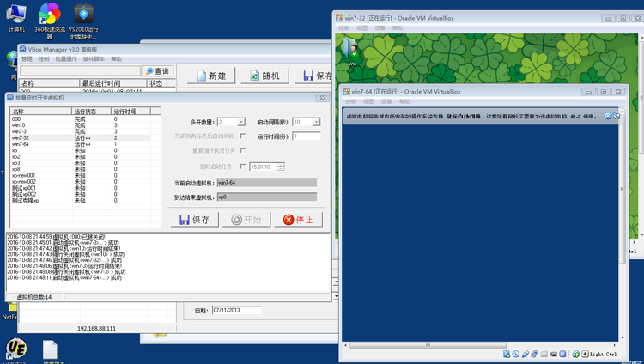The image size is (644, 364).
Task: Click the don't-show-again icon on win7-64 notice
Action: (x=616, y=116)
